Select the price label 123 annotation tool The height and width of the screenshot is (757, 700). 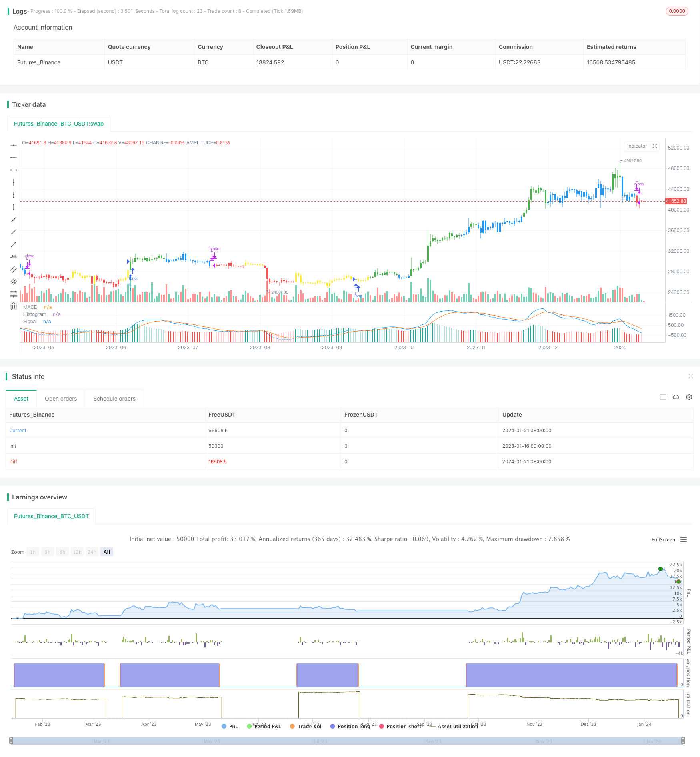[x=14, y=256]
